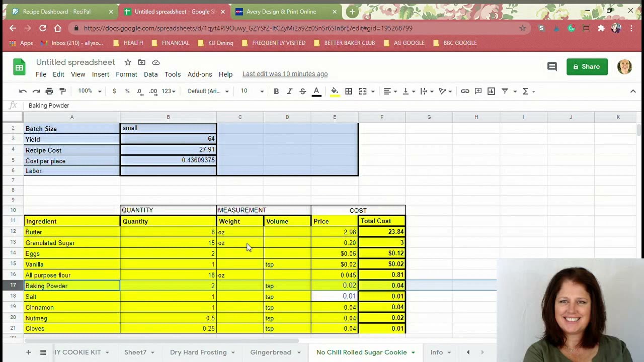Format as currency
Image resolution: width=644 pixels, height=362 pixels.
point(114,91)
